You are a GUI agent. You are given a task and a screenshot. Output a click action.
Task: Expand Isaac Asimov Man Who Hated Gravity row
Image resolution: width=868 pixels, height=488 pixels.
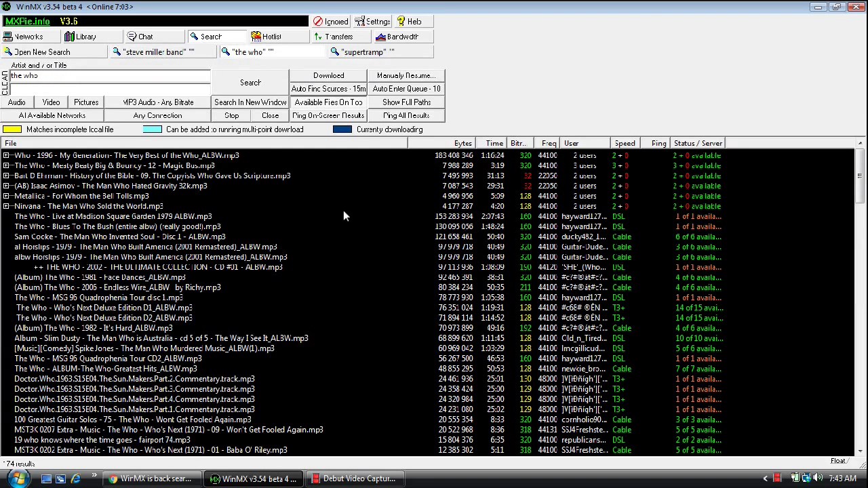(6, 186)
